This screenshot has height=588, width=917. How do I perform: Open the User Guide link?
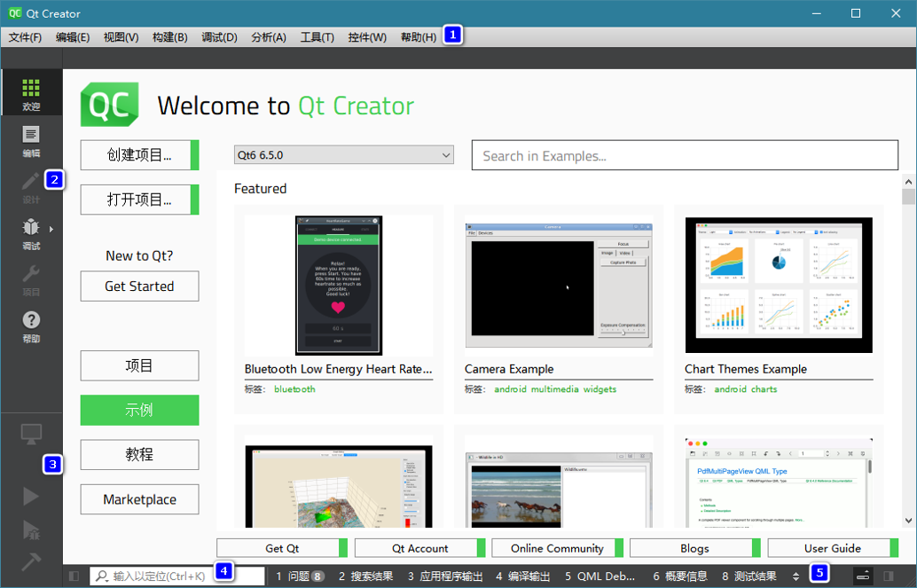pyautogui.click(x=833, y=548)
